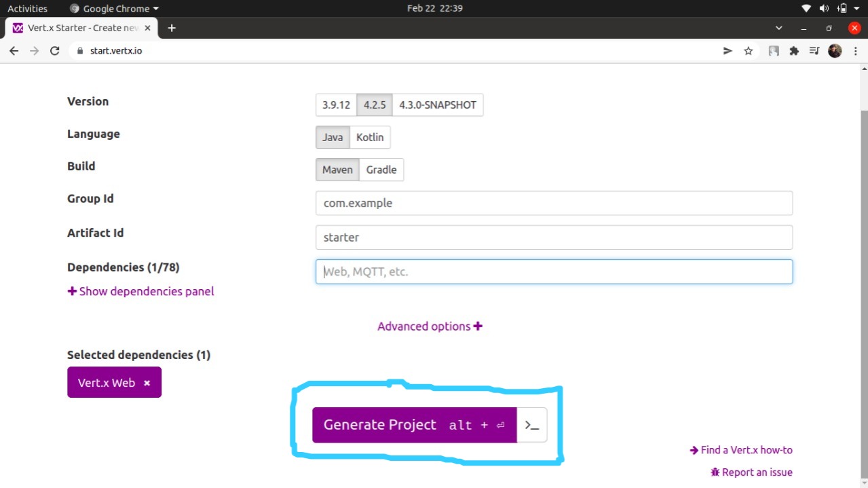The image size is (868, 488).
Task: Open the system menu arrow
Action: (x=856, y=9)
